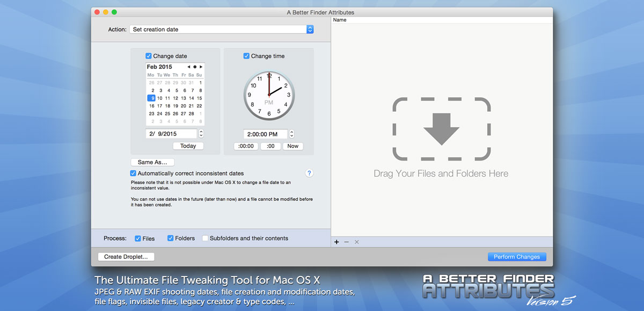Select February 28 in the calendar
Screen dimensions: 644x311
191,114
